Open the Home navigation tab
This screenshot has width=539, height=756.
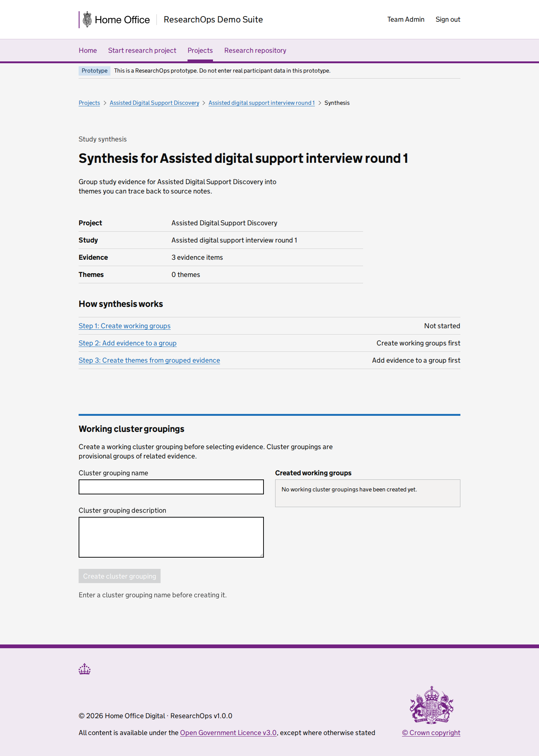coord(88,51)
